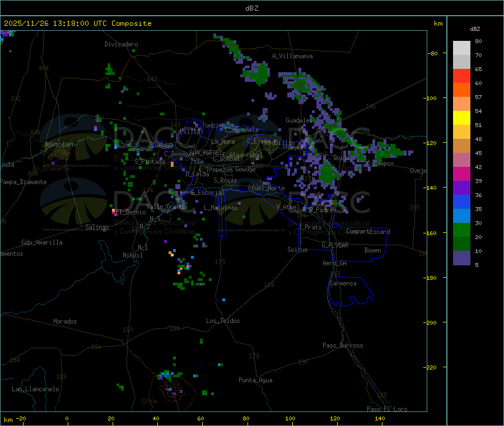Click the Soitue town label

click(297, 250)
